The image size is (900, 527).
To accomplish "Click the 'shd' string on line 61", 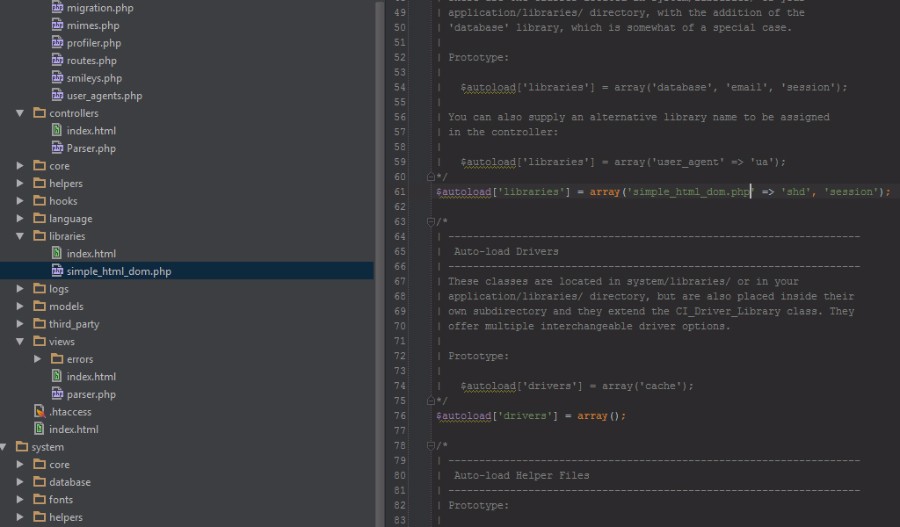I will click(796, 192).
